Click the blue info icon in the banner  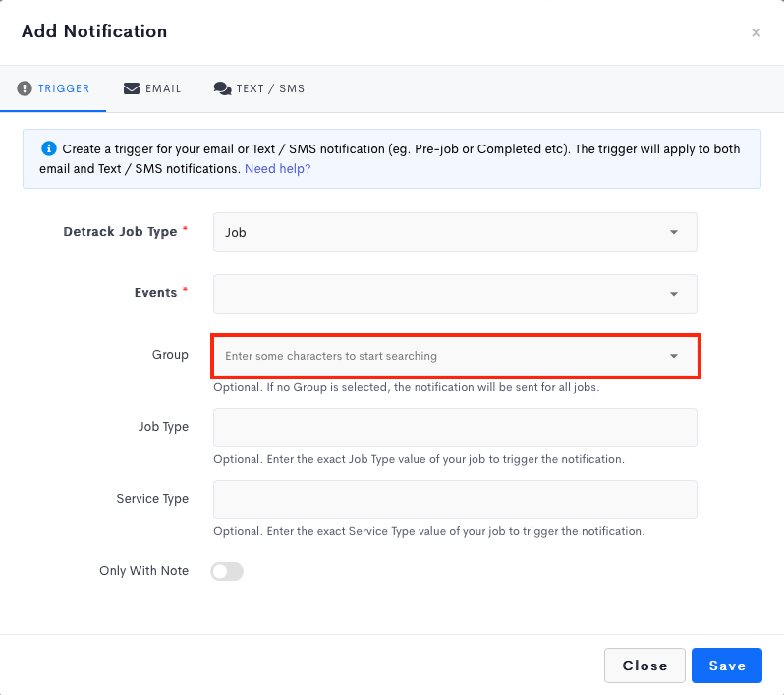coord(48,148)
